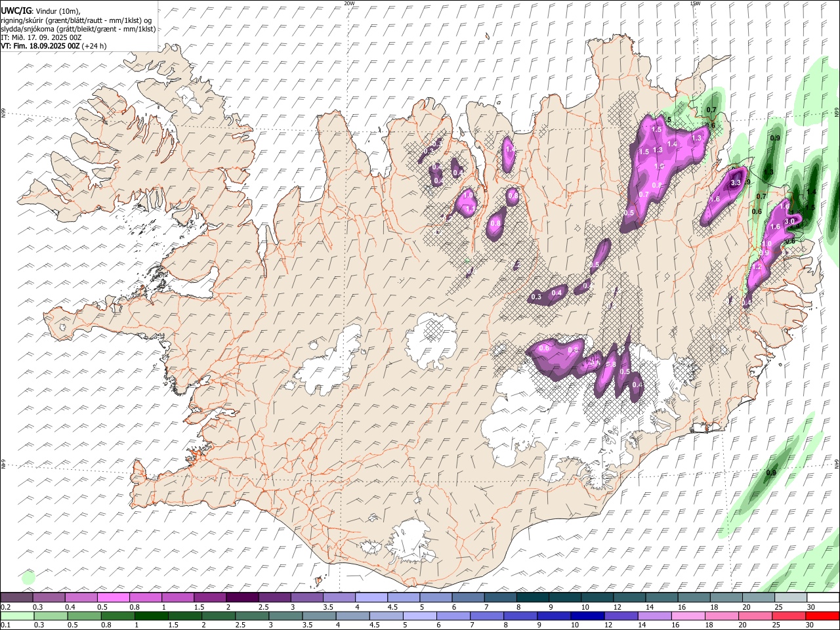The height and width of the screenshot is (630, 840).
Task: Click the '15W' longitude label
Action: tap(695, 3)
